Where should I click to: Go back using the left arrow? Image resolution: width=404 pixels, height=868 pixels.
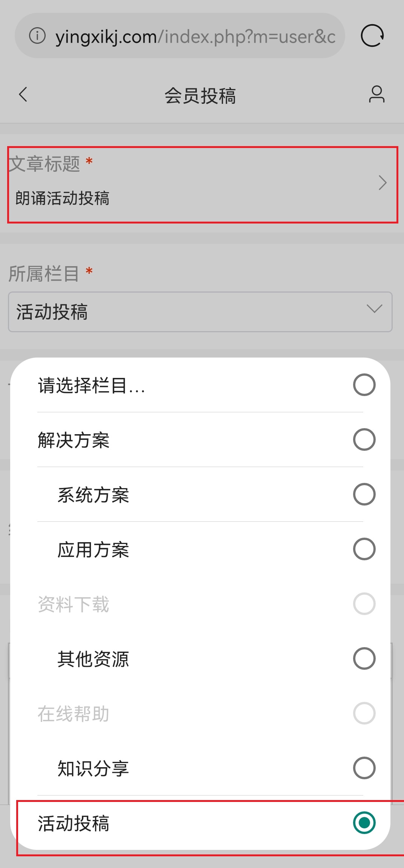pos(23,94)
